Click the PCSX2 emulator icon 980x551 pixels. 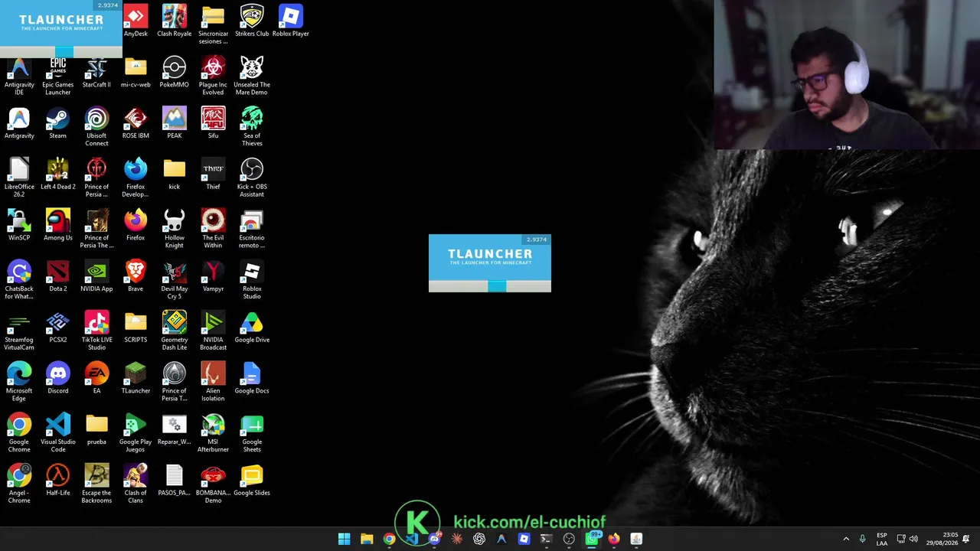coord(58,328)
